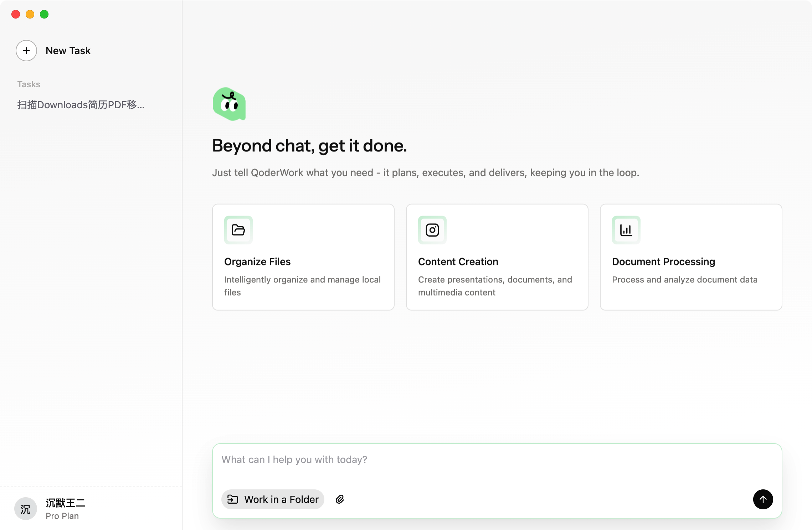Click the Work in a Folder button
The image size is (812, 530).
pos(273,499)
